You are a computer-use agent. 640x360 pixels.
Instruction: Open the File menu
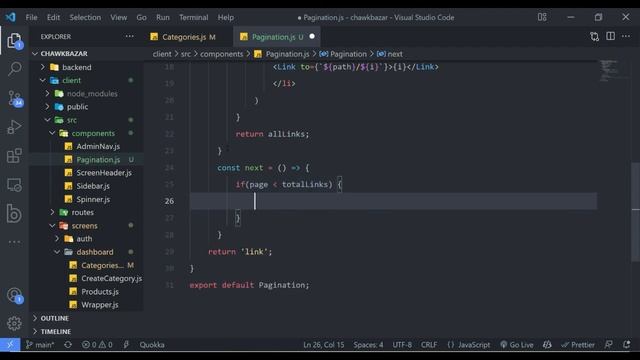tap(31, 18)
